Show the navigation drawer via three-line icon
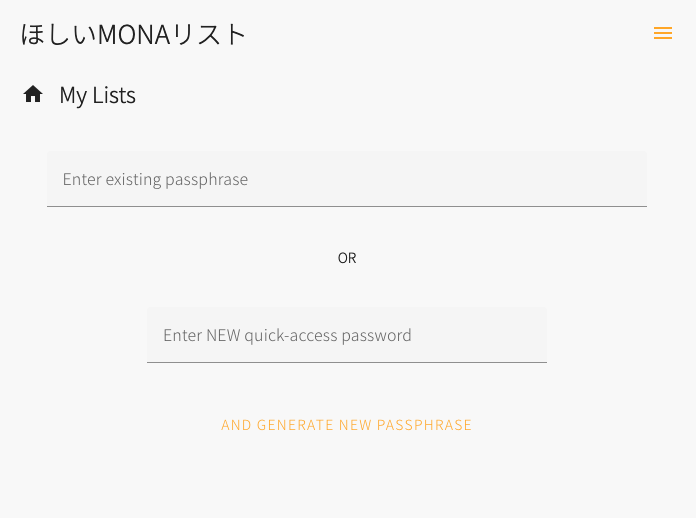 pyautogui.click(x=663, y=33)
